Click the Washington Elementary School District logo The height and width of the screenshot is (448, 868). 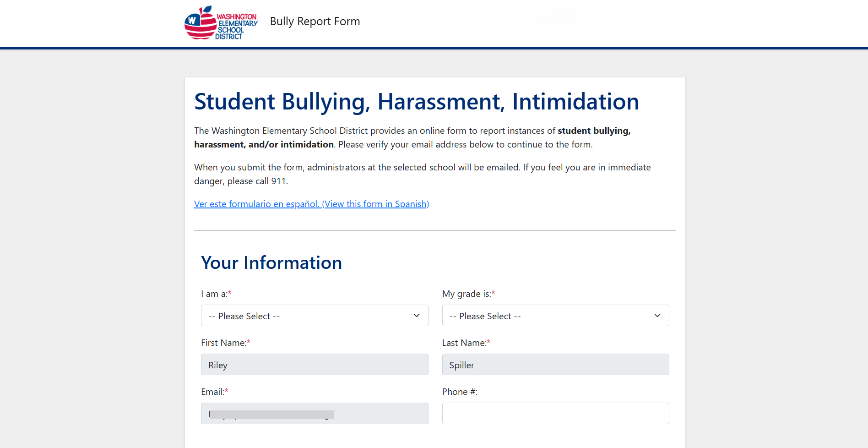pos(220,22)
